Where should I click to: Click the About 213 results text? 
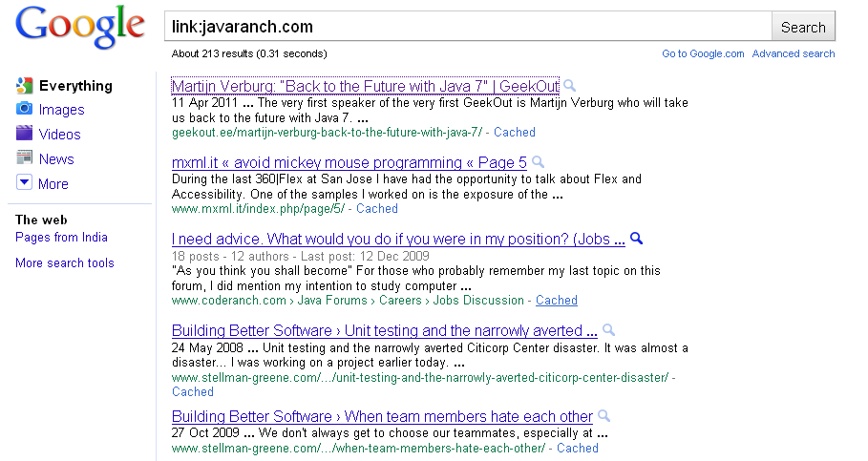click(x=249, y=53)
